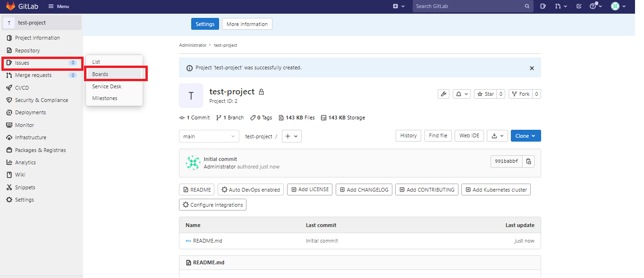Screen dimensions: 644x278
Task: Open the Menu hamburger button
Action: click(59, 7)
